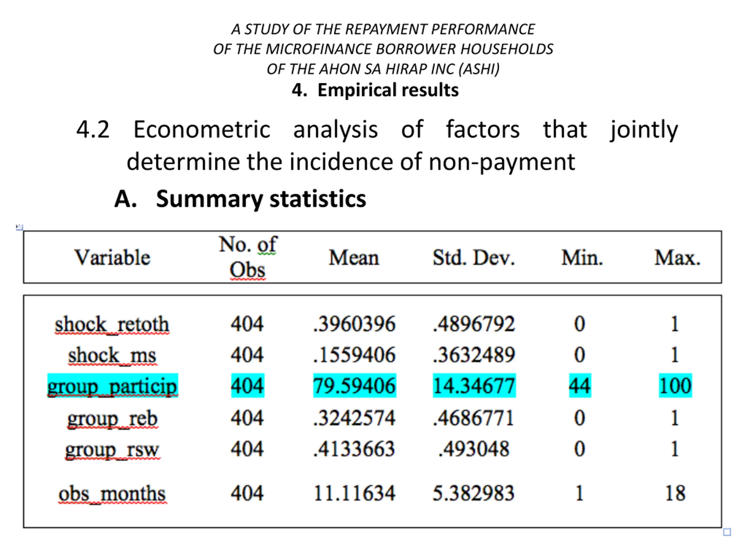Click the table move handle icon
Image resolution: width=747 pixels, height=560 pixels.
tap(20, 227)
